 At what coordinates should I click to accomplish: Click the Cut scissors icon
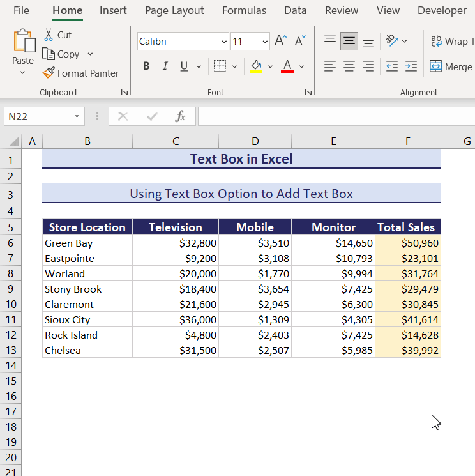point(49,35)
